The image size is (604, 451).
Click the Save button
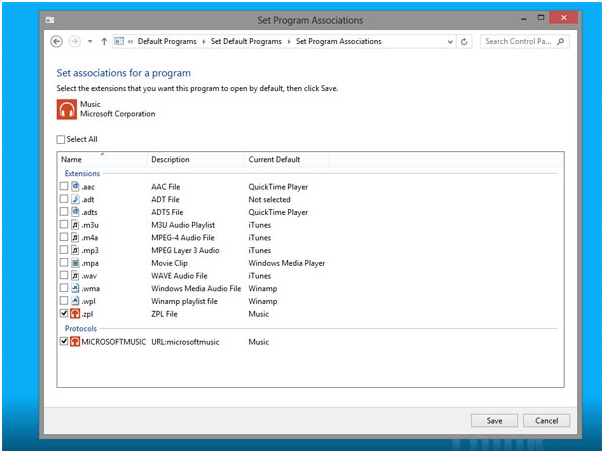tap(494, 421)
